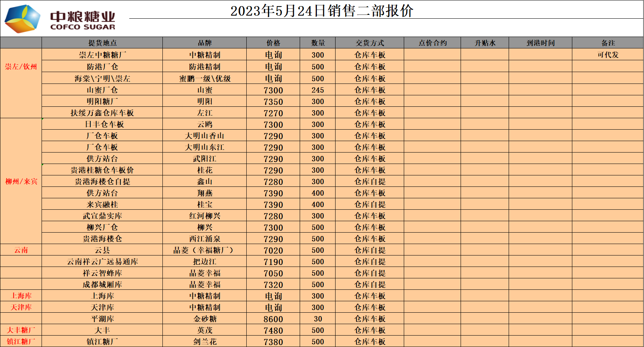Select the red 柳州/来宾 region cell
Viewport: 644px width, 347px height.
21,182
